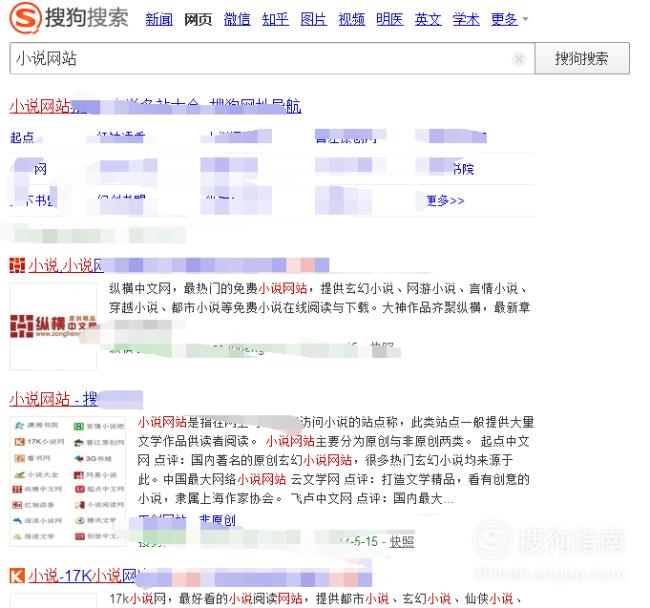Switch to the 英文 tab

click(428, 19)
